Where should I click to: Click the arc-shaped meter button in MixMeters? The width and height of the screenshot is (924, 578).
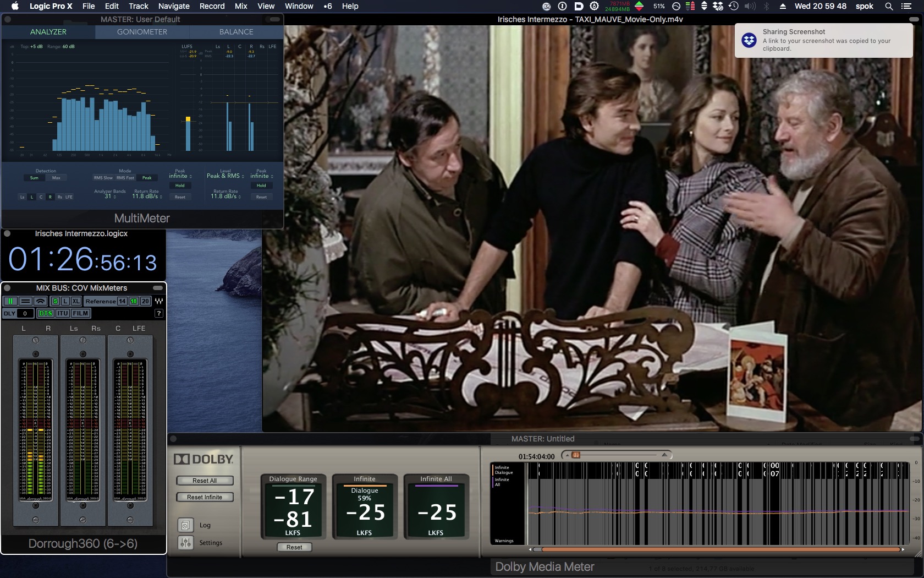click(40, 301)
